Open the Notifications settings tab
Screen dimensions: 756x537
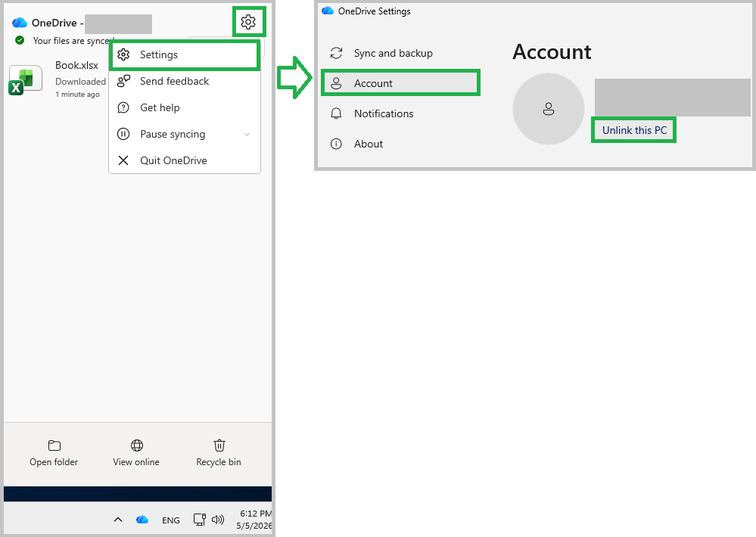click(400, 113)
